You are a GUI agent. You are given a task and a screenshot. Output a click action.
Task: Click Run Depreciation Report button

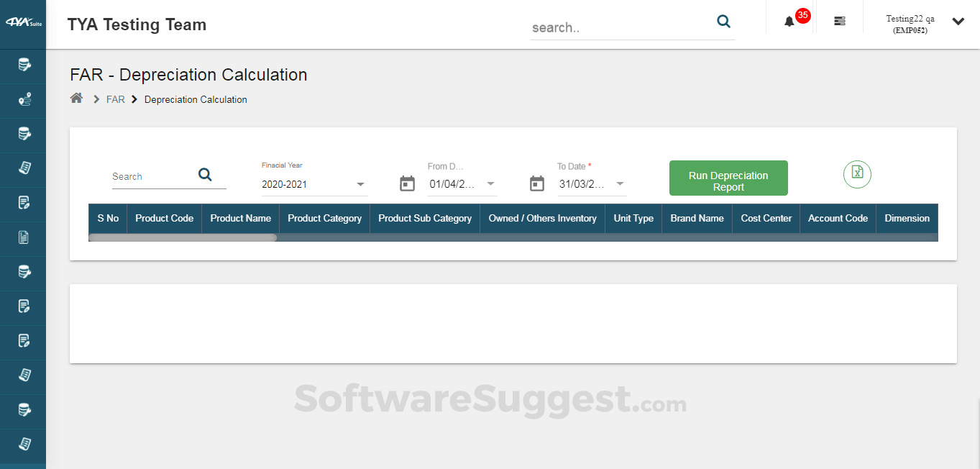(x=728, y=178)
